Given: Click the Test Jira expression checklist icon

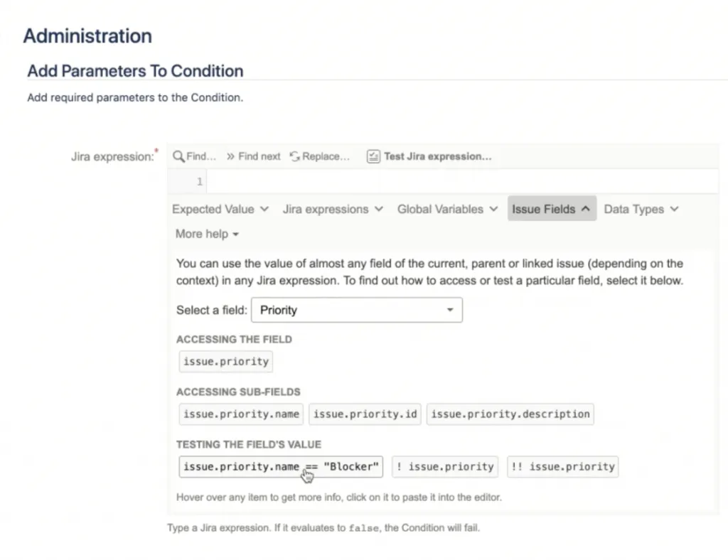Looking at the screenshot, I should pyautogui.click(x=373, y=156).
